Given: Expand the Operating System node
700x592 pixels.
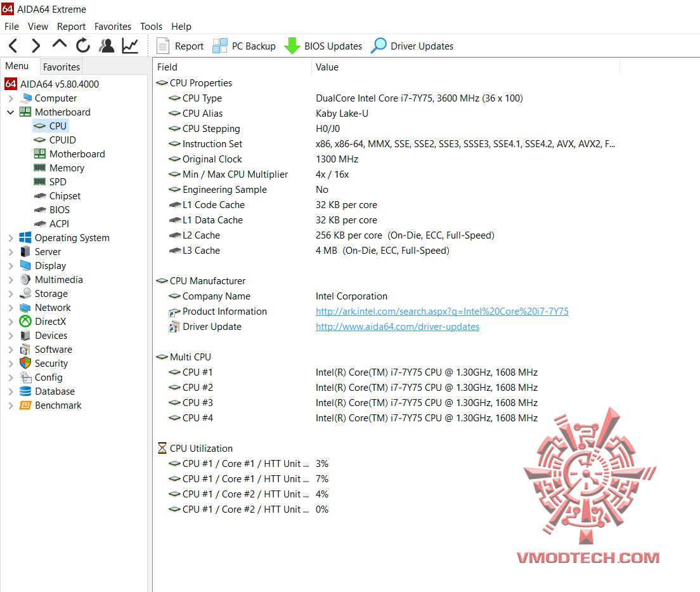Looking at the screenshot, I should [x=11, y=238].
